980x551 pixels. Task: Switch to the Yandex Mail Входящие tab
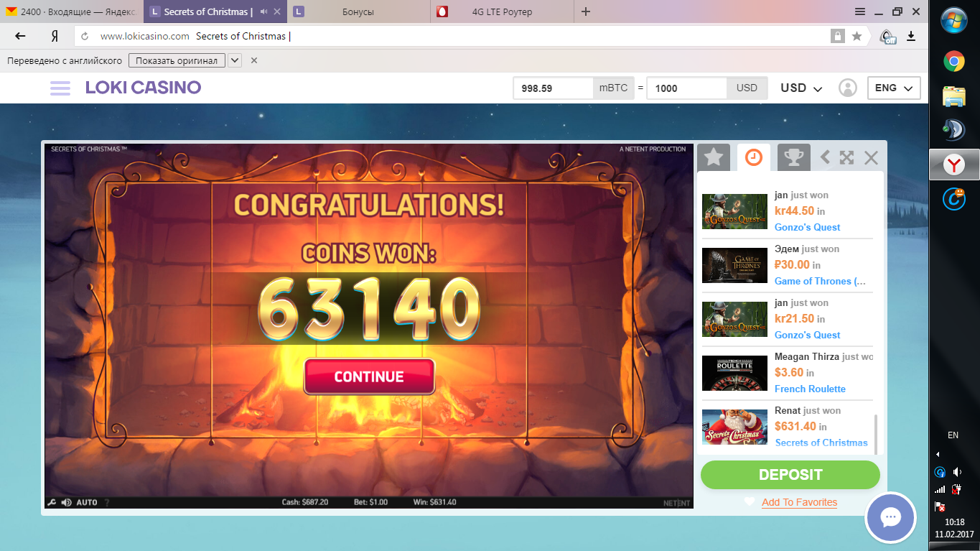72,11
